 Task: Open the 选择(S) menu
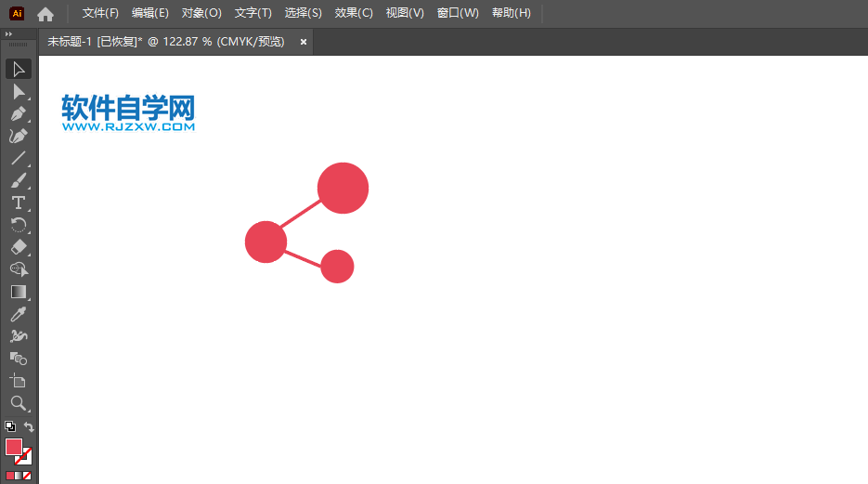(x=303, y=13)
